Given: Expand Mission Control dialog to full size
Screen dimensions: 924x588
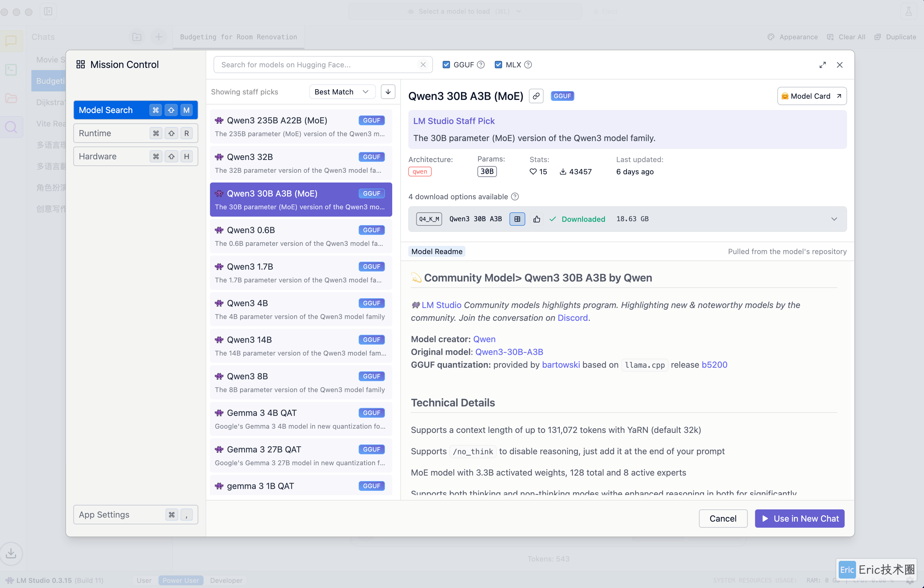Looking at the screenshot, I should pos(823,65).
